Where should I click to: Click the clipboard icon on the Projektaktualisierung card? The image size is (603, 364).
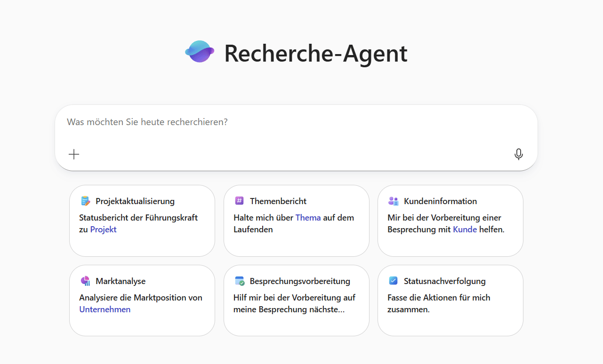click(x=85, y=200)
